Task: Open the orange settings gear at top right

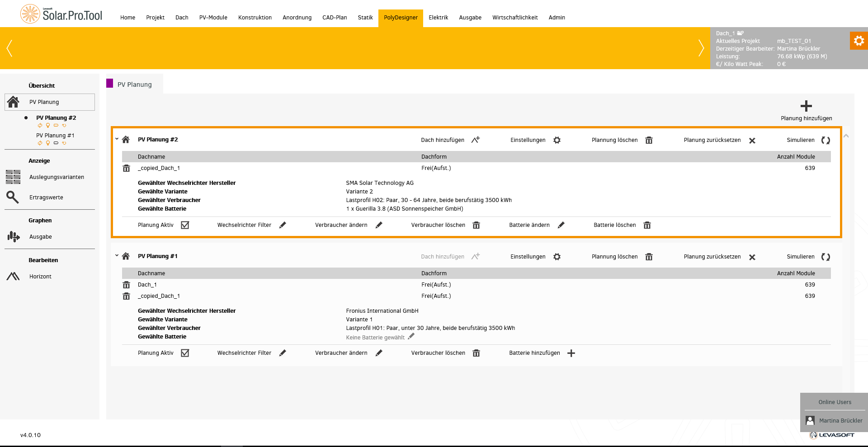Action: (x=859, y=41)
